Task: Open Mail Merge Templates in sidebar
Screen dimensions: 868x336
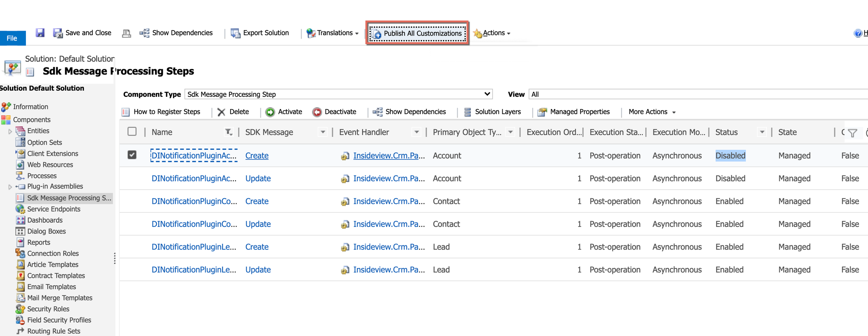Action: tap(60, 298)
